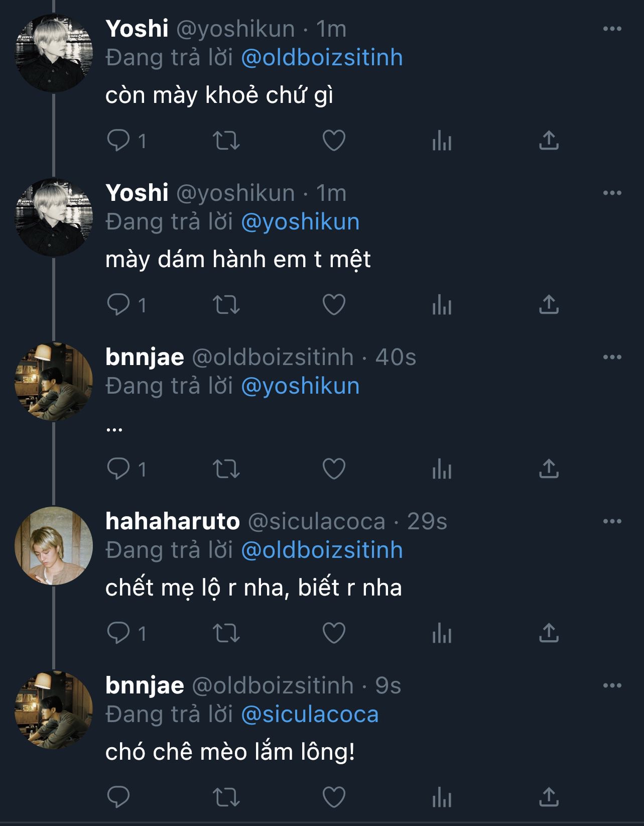Open hahaharuto's profile picture
Screen dimensions: 644x826
click(54, 546)
